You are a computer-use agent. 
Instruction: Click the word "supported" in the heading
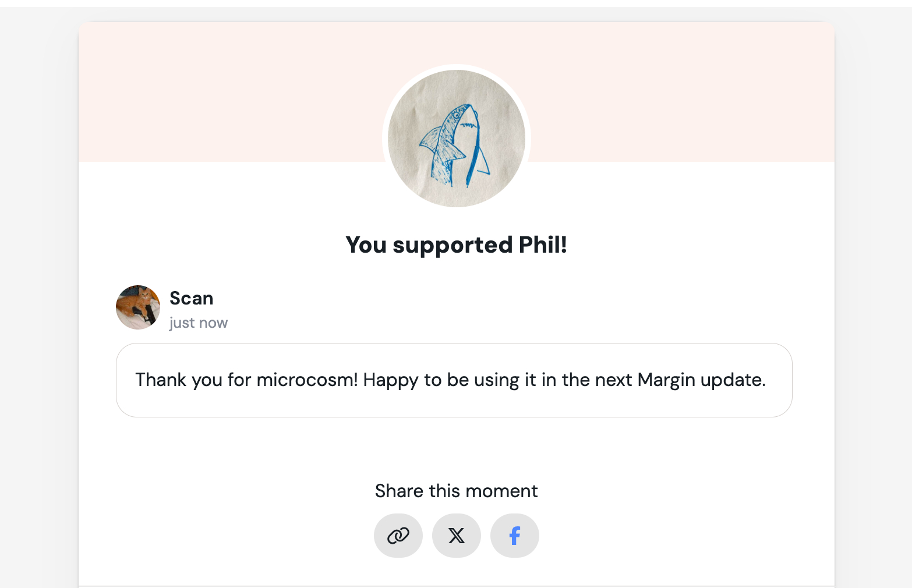(x=453, y=245)
